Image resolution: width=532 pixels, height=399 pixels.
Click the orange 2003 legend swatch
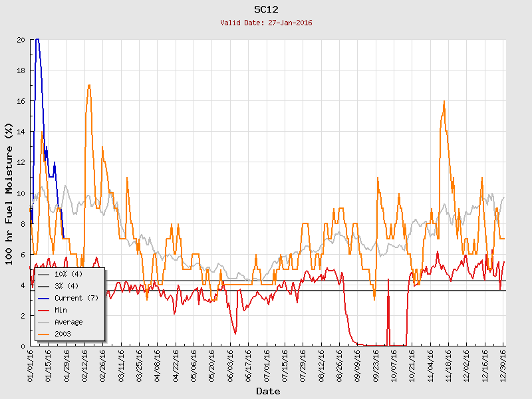click(44, 334)
